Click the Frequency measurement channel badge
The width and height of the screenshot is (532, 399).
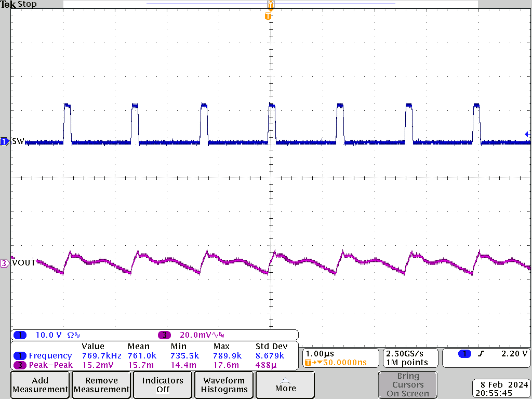20,356
